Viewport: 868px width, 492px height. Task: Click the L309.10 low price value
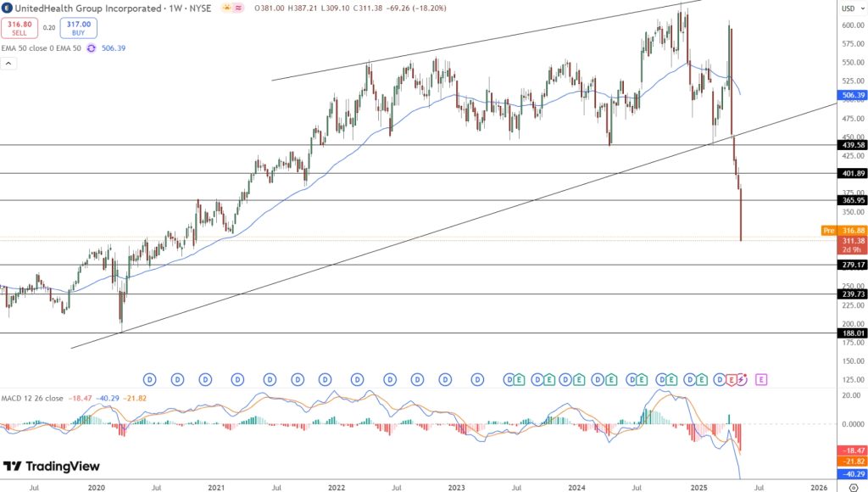(334, 8)
